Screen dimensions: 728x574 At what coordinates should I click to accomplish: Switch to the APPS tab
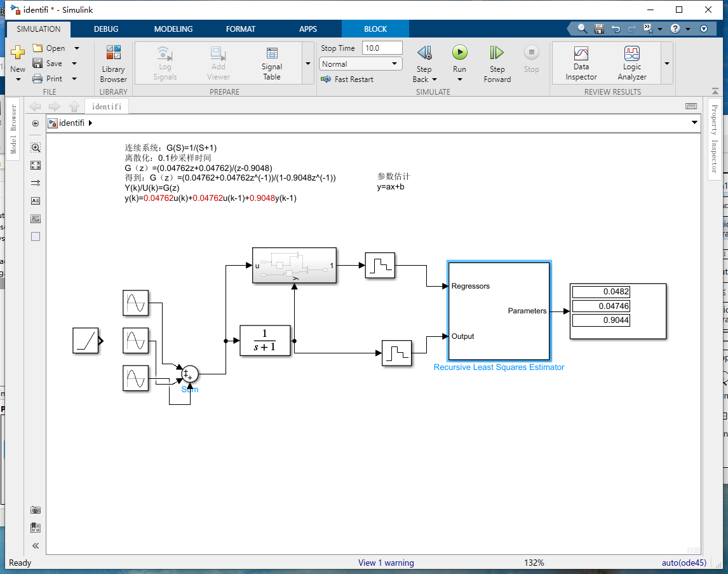[x=308, y=29]
